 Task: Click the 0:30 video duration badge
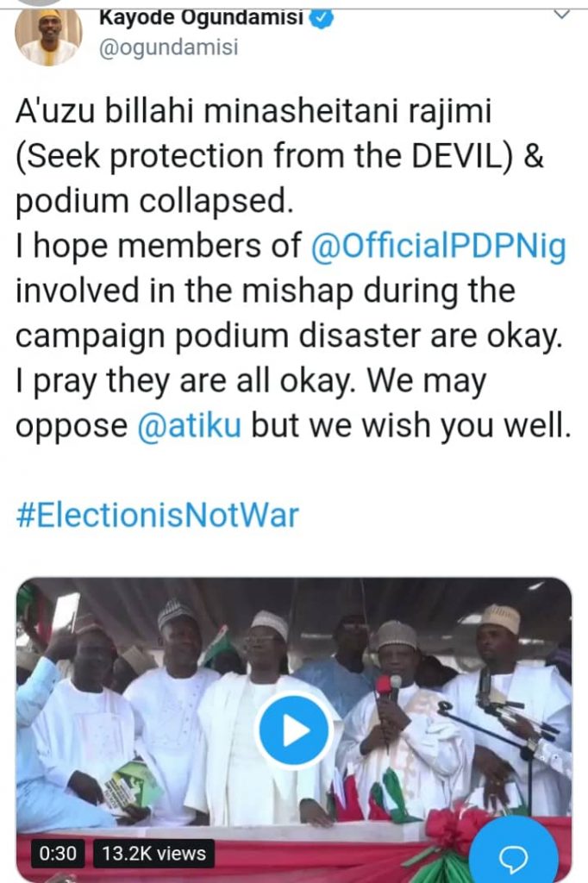click(58, 855)
